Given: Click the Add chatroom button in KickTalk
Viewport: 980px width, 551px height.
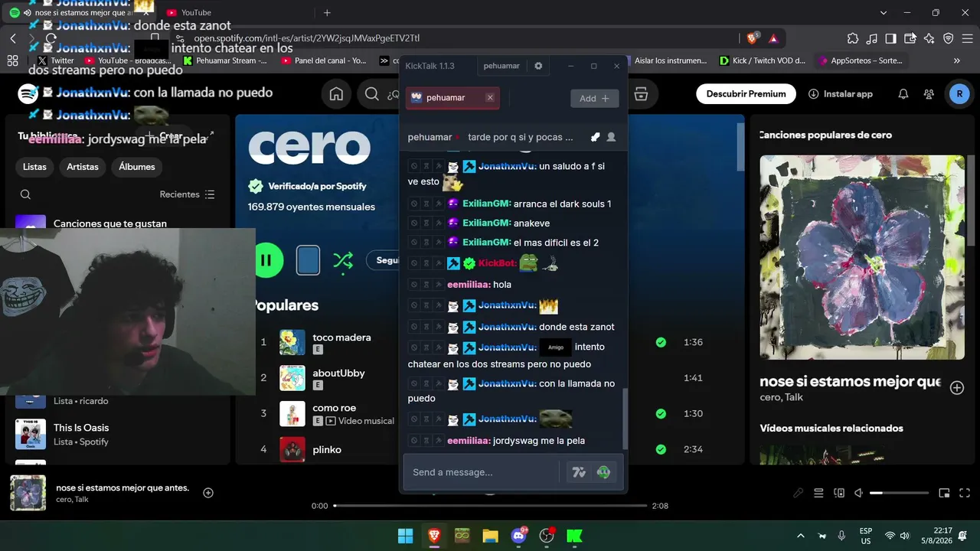Looking at the screenshot, I should [x=595, y=98].
